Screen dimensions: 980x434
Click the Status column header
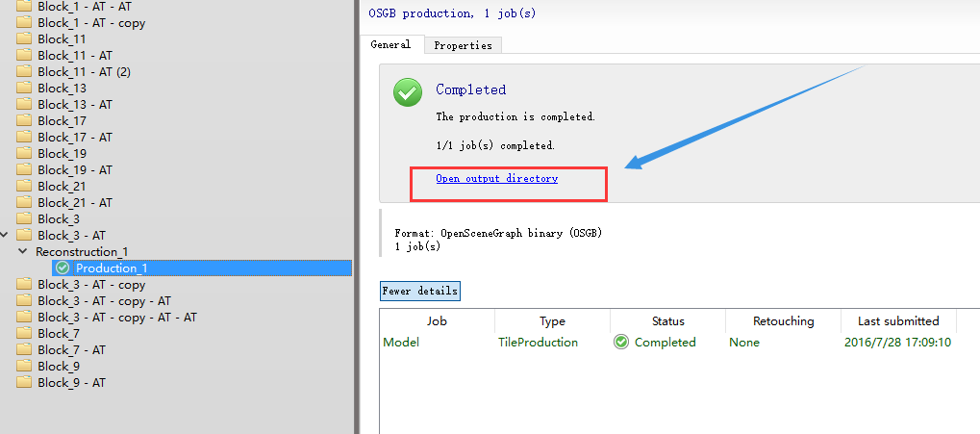pos(666,320)
